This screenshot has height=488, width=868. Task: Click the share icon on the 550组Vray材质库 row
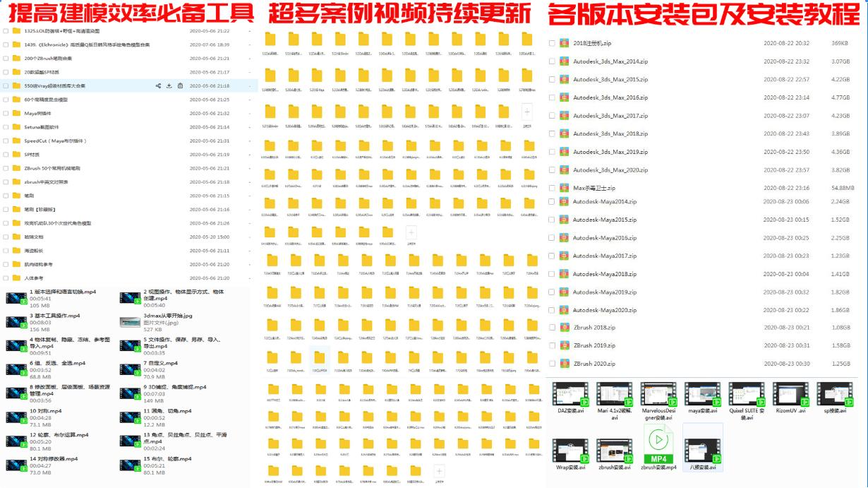158,85
